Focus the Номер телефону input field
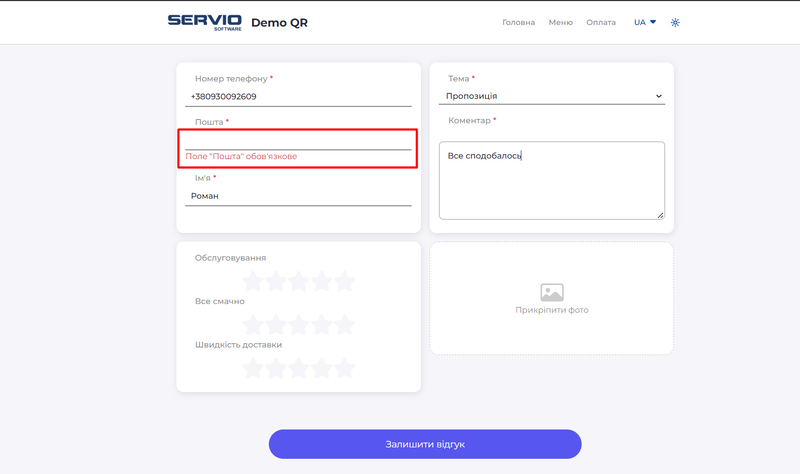Screen dimensions: 800x474 pyautogui.click(x=299, y=97)
